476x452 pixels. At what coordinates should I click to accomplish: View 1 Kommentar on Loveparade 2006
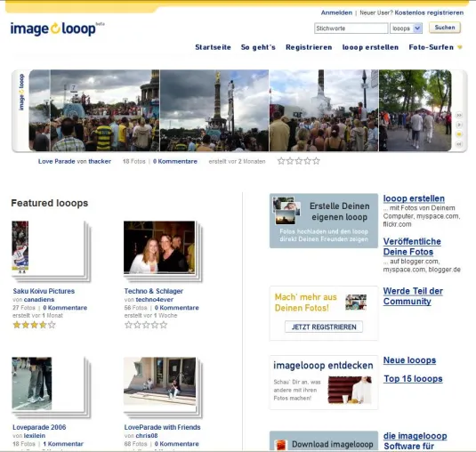(63, 444)
